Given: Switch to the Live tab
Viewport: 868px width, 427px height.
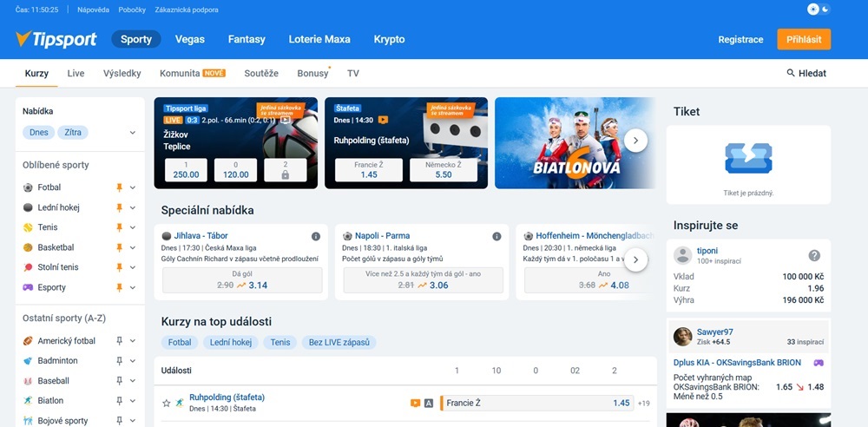Looking at the screenshot, I should (76, 73).
